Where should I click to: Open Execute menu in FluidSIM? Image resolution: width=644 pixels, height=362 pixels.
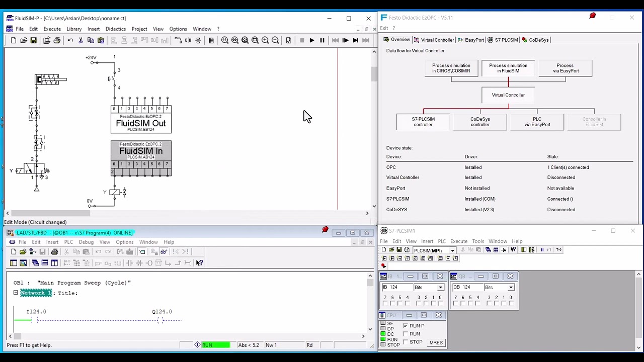point(52,29)
